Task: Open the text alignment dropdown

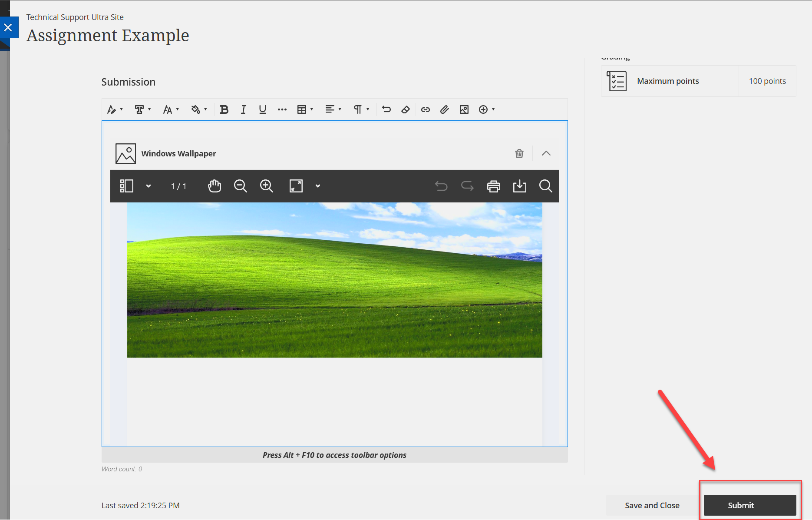Action: pyautogui.click(x=333, y=109)
